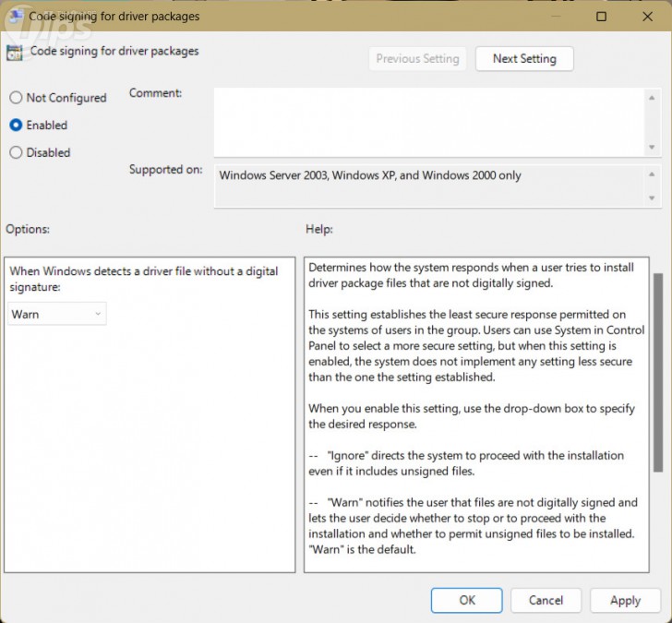Click the Comment box scroll down arrow
This screenshot has width=672, height=623.
[652, 147]
